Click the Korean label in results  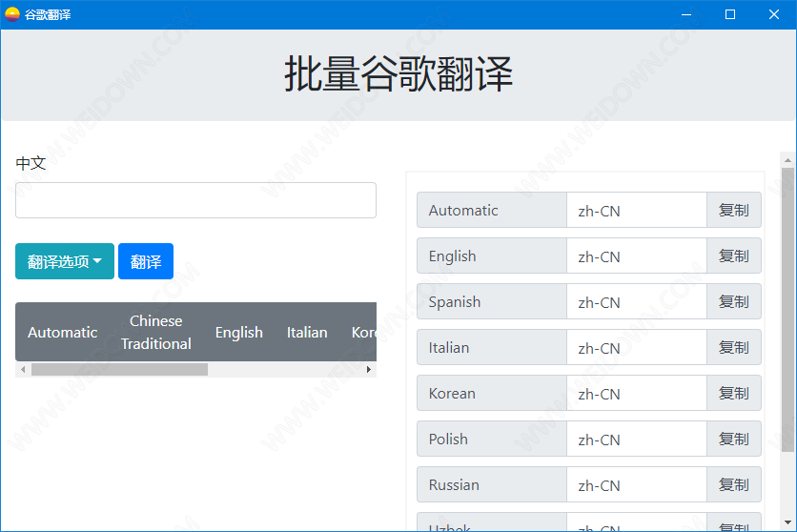[x=492, y=393]
